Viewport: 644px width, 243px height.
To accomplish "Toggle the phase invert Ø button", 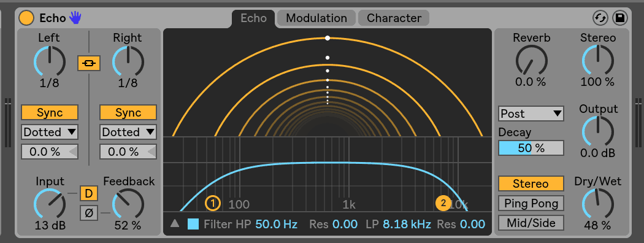I will click(89, 212).
